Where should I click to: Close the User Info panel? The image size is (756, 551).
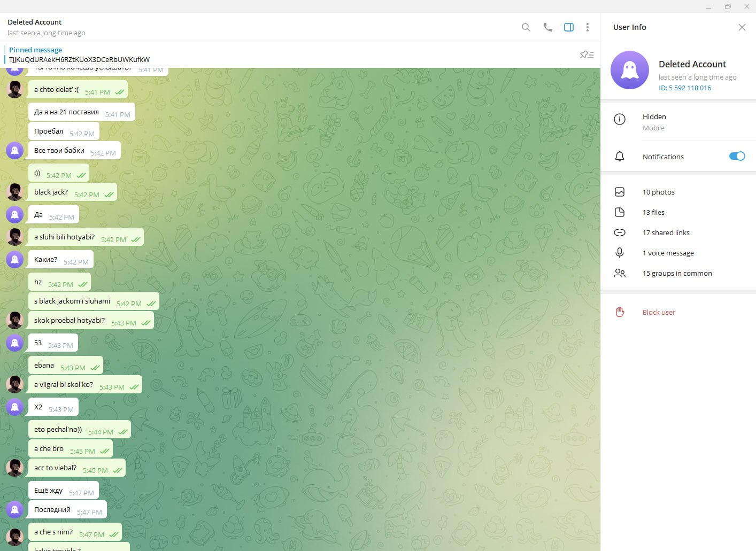tap(742, 27)
